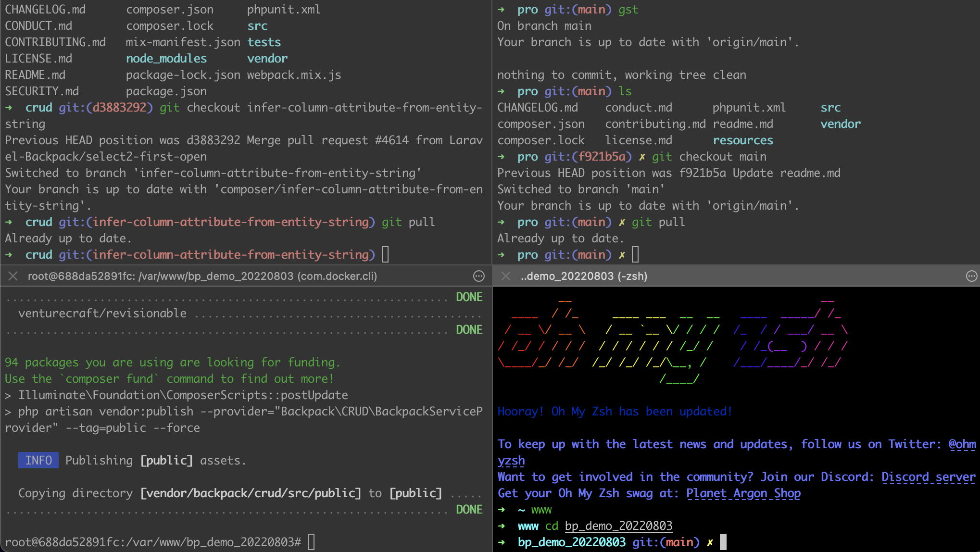The width and height of the screenshot is (980, 552).
Task: Close the Docker CLI terminal tab
Action: (13, 276)
